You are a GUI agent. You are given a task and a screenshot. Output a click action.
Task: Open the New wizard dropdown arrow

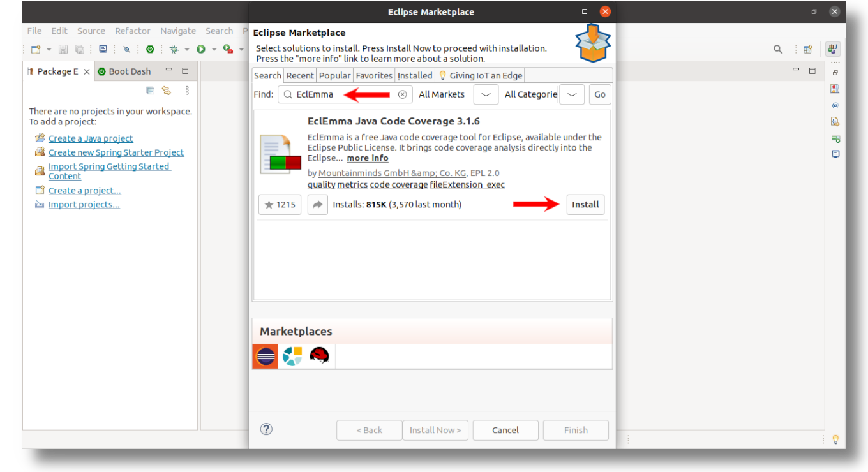(49, 49)
